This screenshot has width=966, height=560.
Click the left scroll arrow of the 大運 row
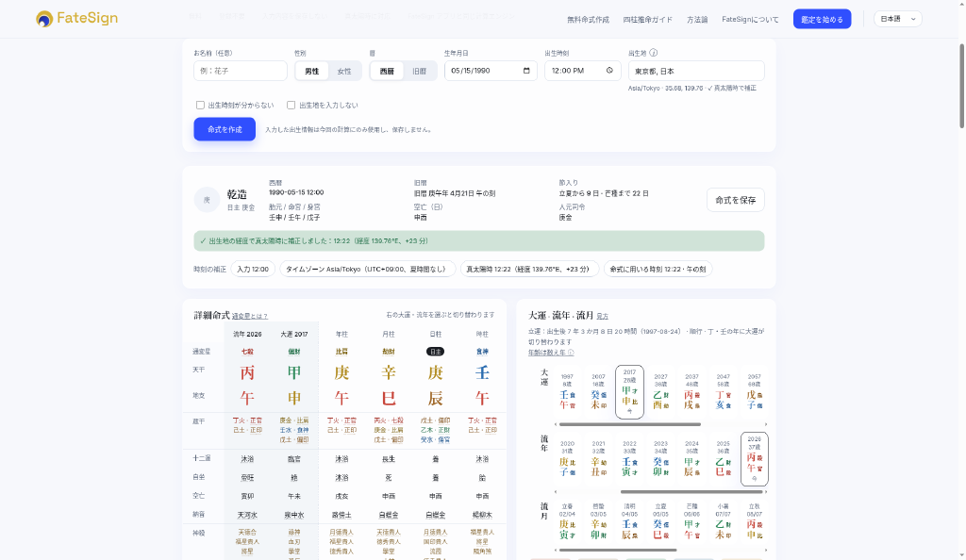[556, 424]
